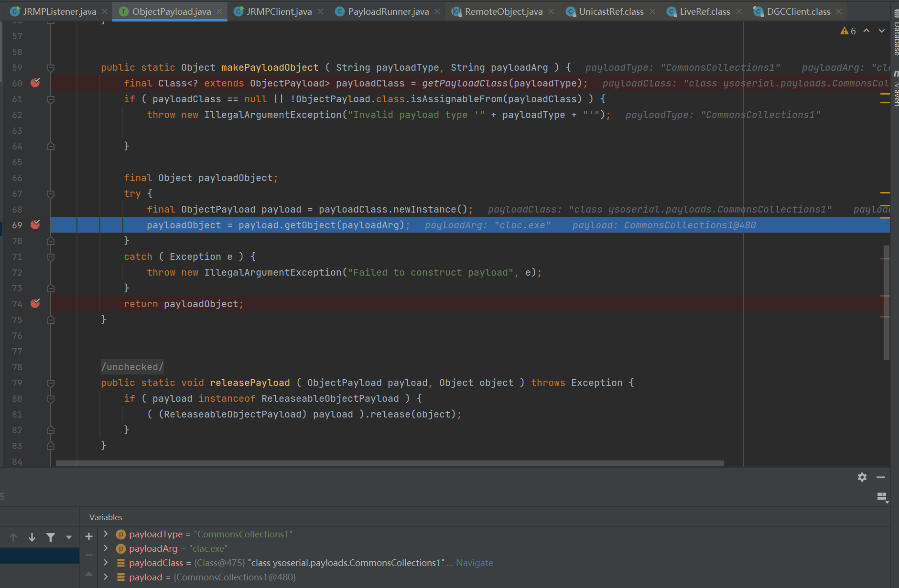Select the ObjectPayload.java tab
Image resolution: width=899 pixels, height=588 pixels.
pos(171,11)
